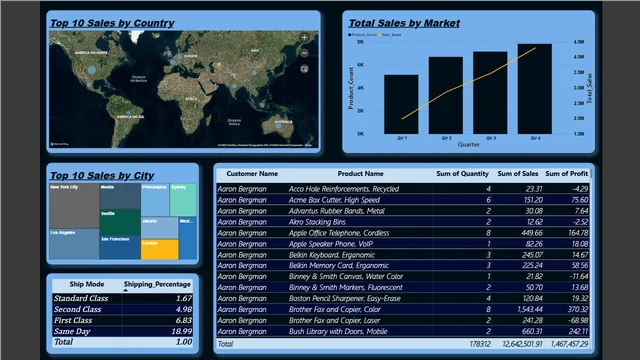Click the 1,543.44 sales value

pos(530,310)
